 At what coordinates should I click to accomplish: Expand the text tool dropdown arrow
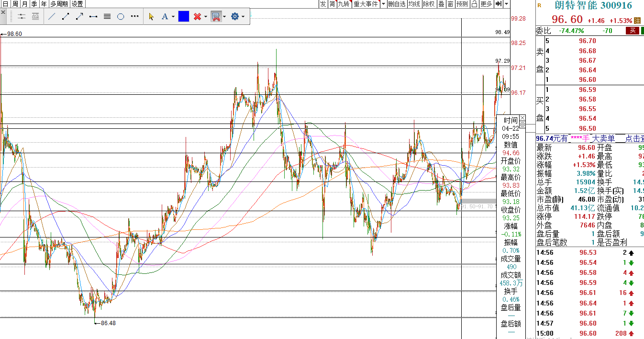[172, 17]
